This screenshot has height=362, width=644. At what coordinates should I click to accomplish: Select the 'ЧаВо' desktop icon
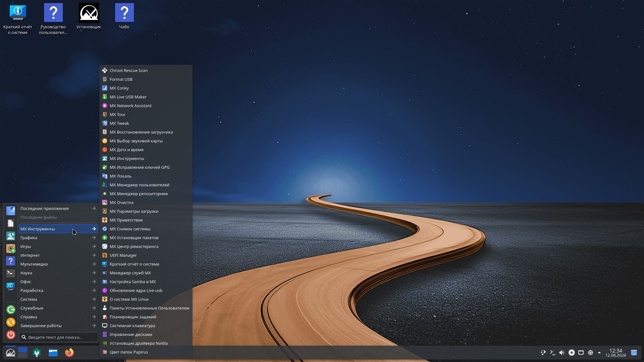pos(124,16)
